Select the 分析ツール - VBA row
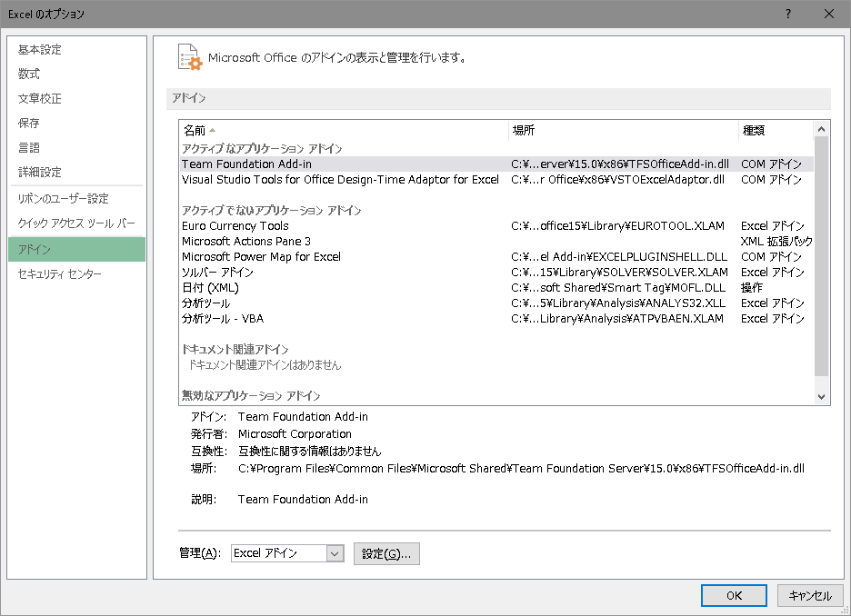The height and width of the screenshot is (616, 851). pyautogui.click(x=496, y=318)
